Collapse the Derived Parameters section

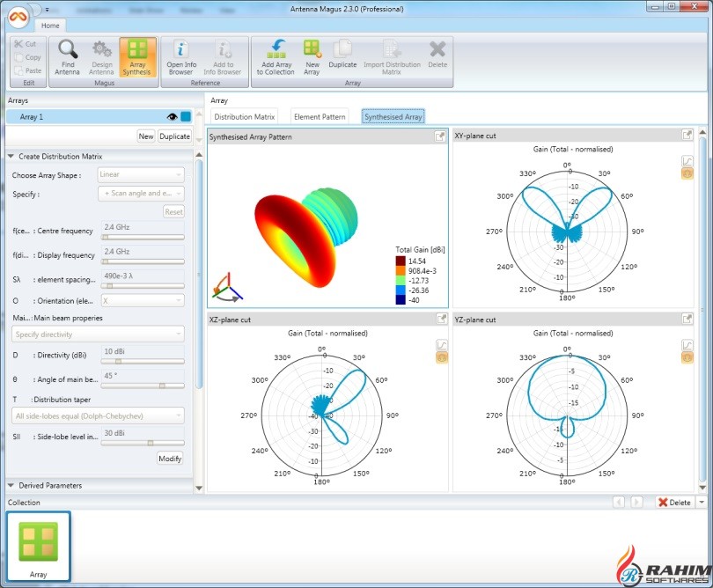tap(11, 485)
